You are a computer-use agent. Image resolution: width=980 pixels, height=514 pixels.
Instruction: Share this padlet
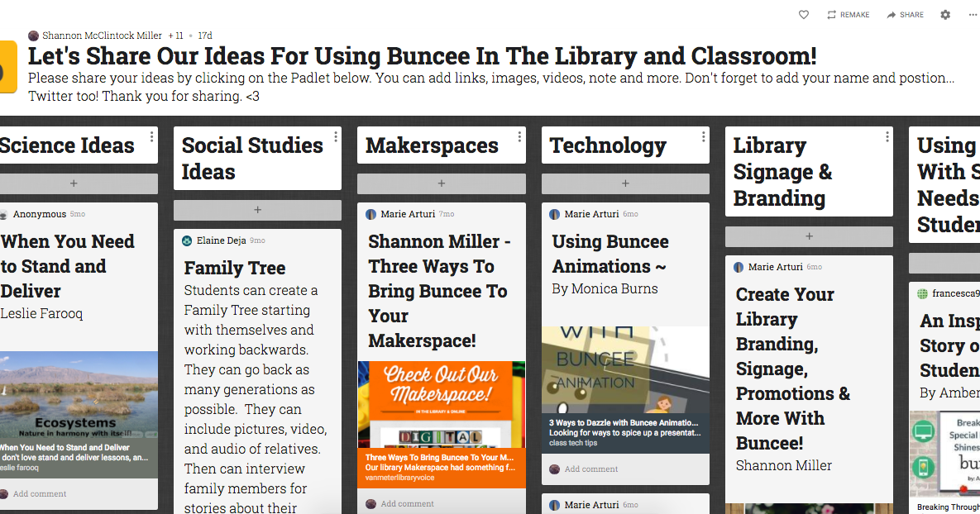pyautogui.click(x=905, y=14)
